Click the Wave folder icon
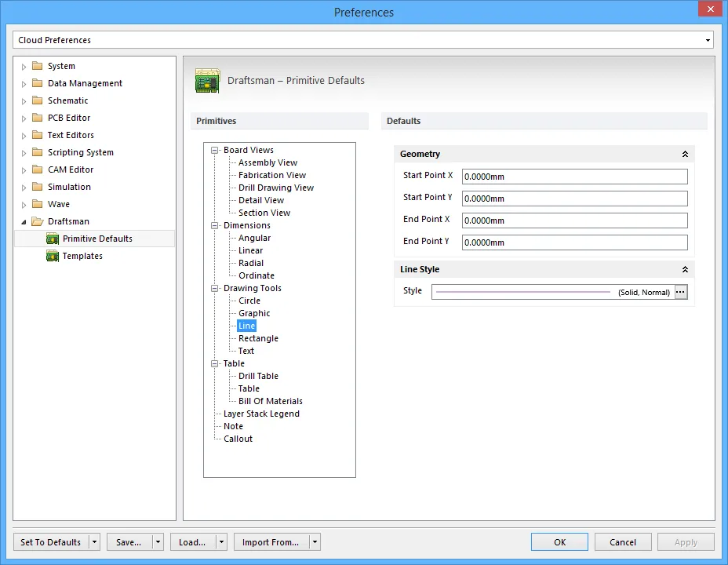The width and height of the screenshot is (728, 565). pyautogui.click(x=37, y=204)
